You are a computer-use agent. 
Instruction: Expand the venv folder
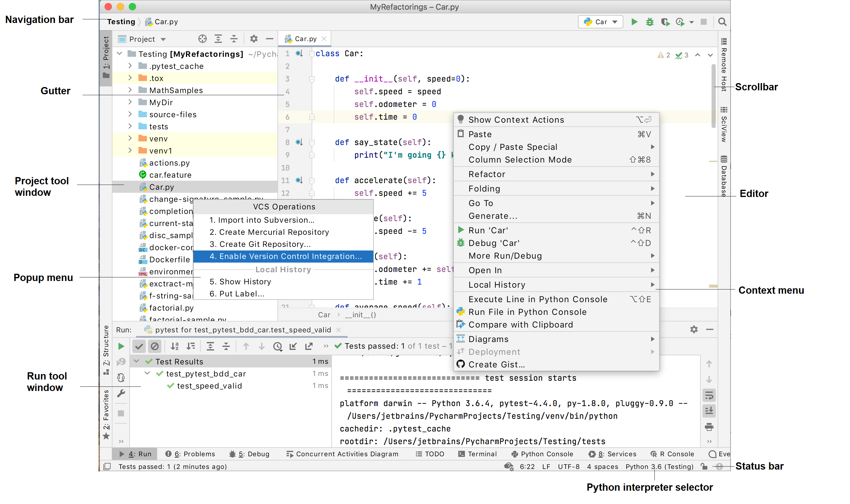(x=130, y=138)
